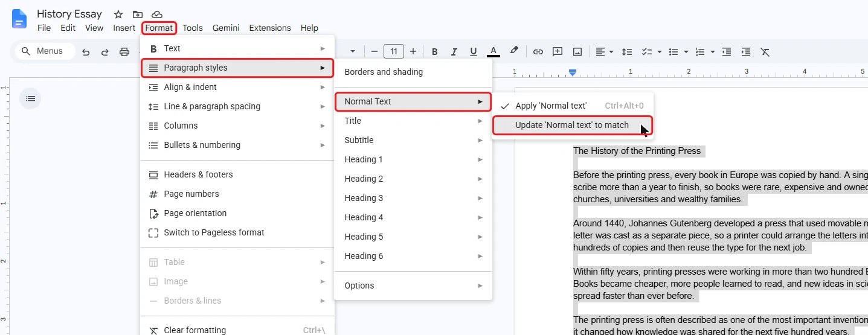Increase indent with toolbar icon
868x335 pixels.
[x=746, y=52]
